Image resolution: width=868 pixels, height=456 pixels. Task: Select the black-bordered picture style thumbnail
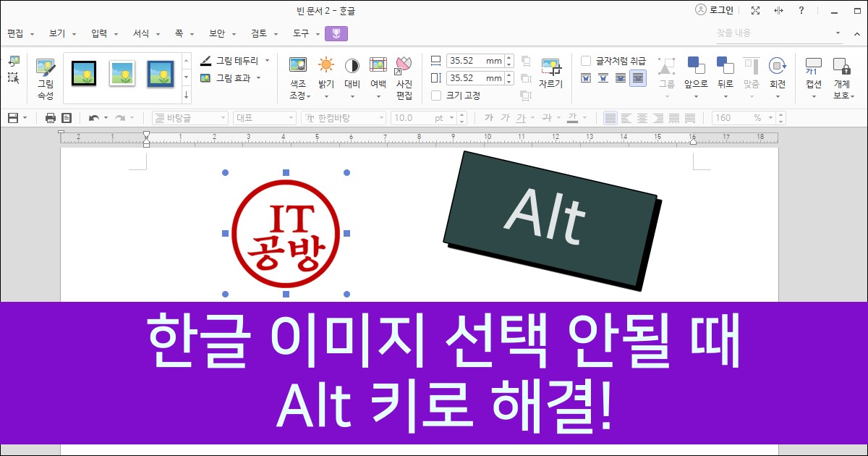(x=82, y=74)
